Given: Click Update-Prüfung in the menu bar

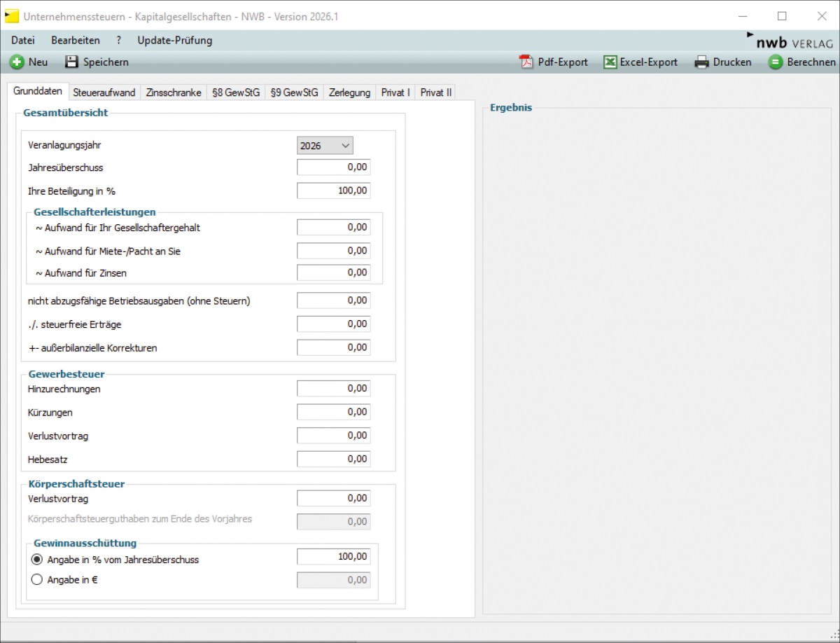Looking at the screenshot, I should tap(174, 41).
